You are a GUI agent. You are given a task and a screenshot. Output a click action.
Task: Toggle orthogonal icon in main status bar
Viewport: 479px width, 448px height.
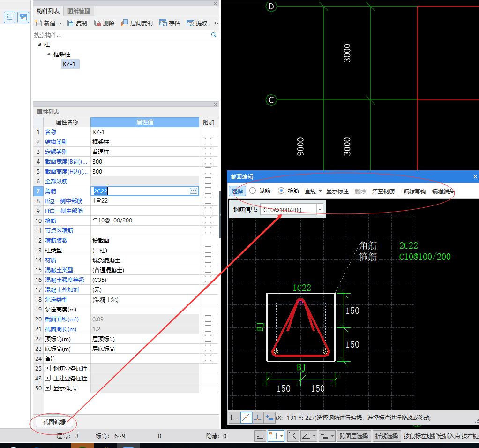pyautogui.click(x=260, y=436)
